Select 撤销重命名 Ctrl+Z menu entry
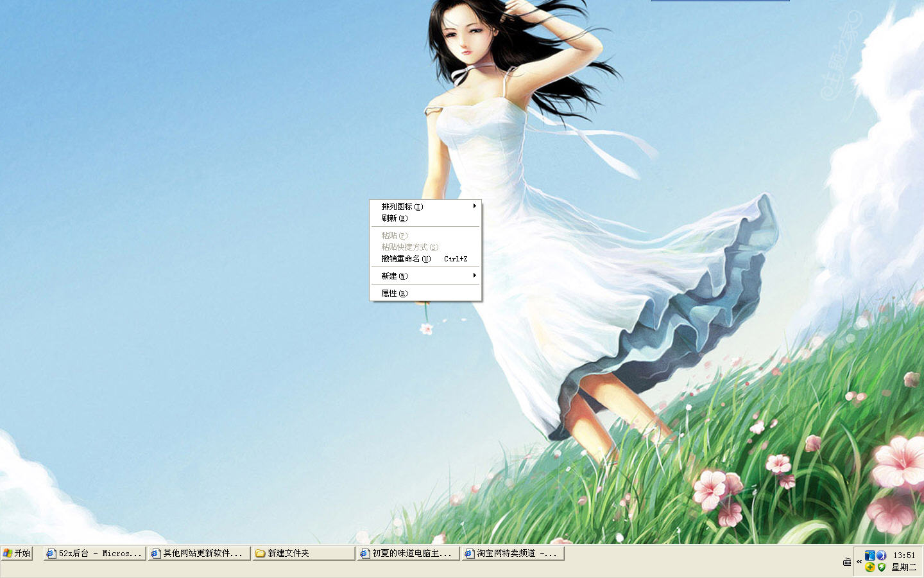Viewport: 924px width, 578px height. 425,258
